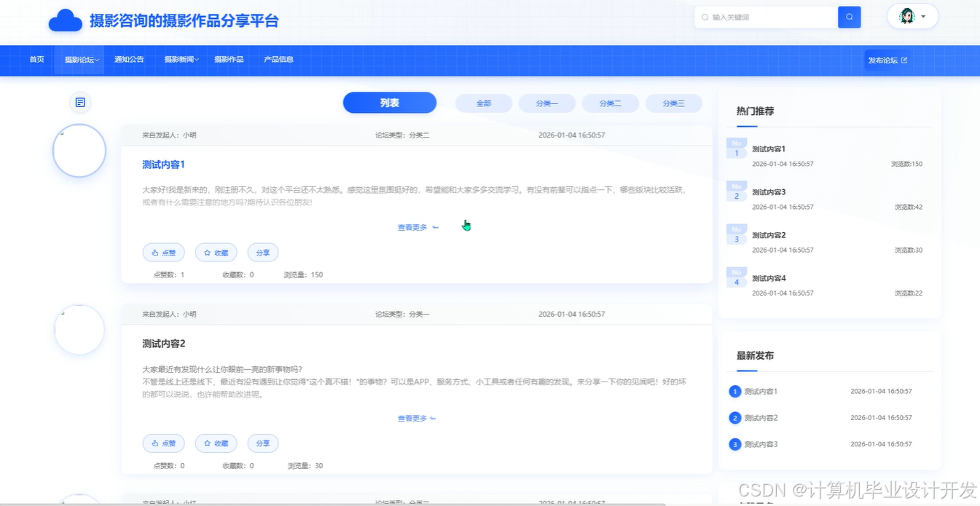This screenshot has width=980, height=506.
Task: Open 测试内容3 in the 最新发布 list
Action: [761, 444]
